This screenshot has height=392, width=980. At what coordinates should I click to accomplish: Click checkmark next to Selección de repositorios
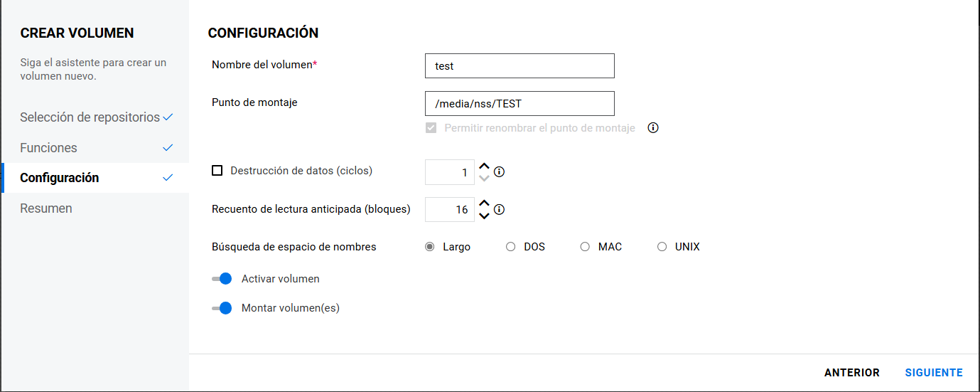click(x=168, y=117)
